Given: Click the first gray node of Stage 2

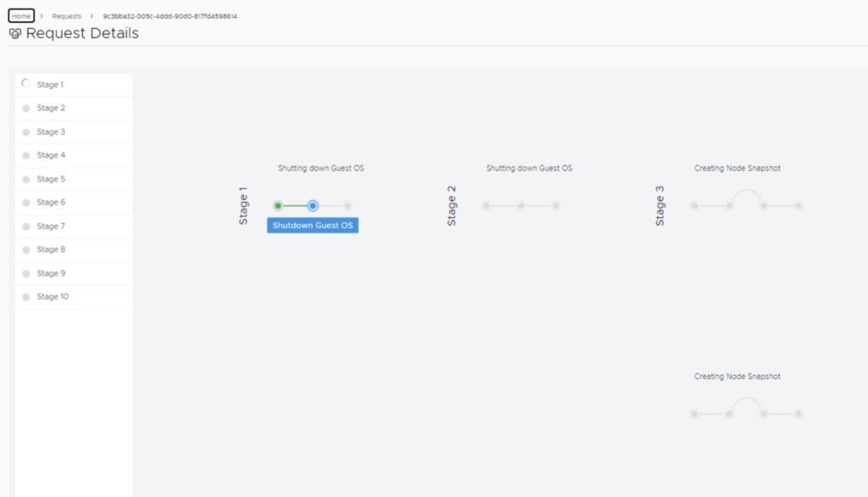Looking at the screenshot, I should click(487, 205).
